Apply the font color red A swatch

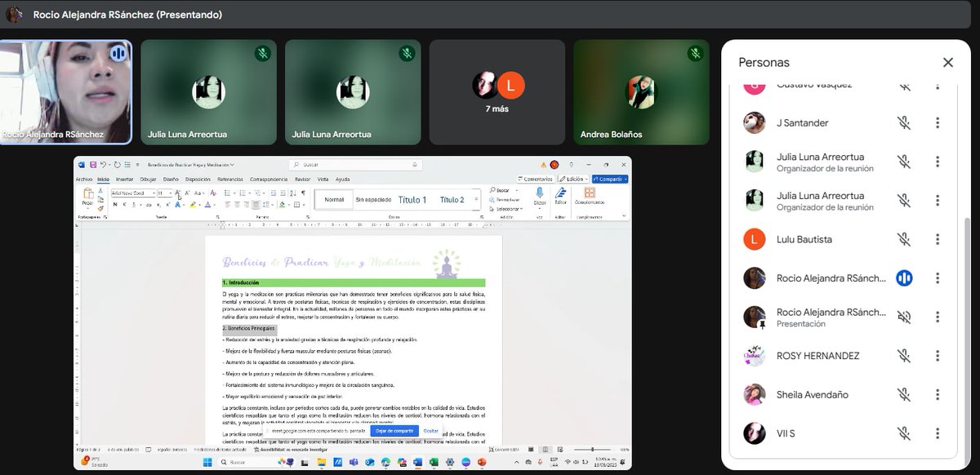(207, 204)
